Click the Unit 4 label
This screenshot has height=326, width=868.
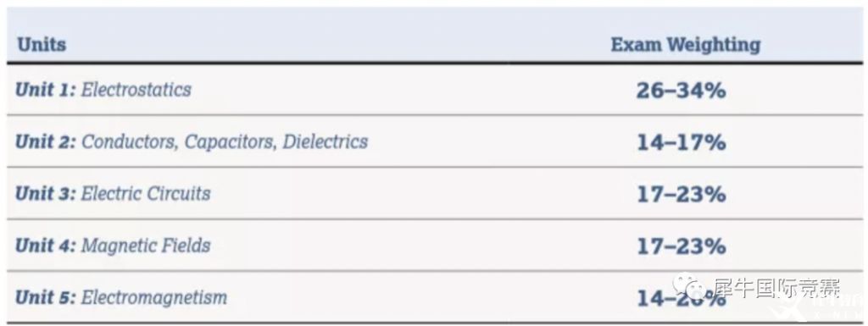click(x=46, y=246)
